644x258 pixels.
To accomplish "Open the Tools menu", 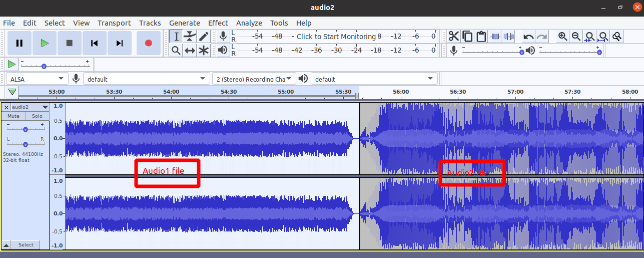I will click(x=279, y=23).
